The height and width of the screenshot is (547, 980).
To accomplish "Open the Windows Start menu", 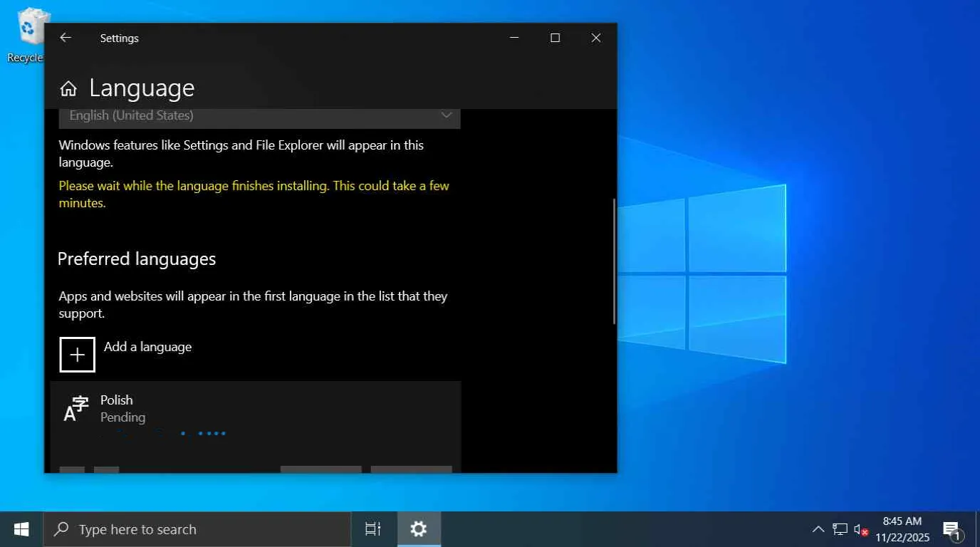I will pos(21,529).
